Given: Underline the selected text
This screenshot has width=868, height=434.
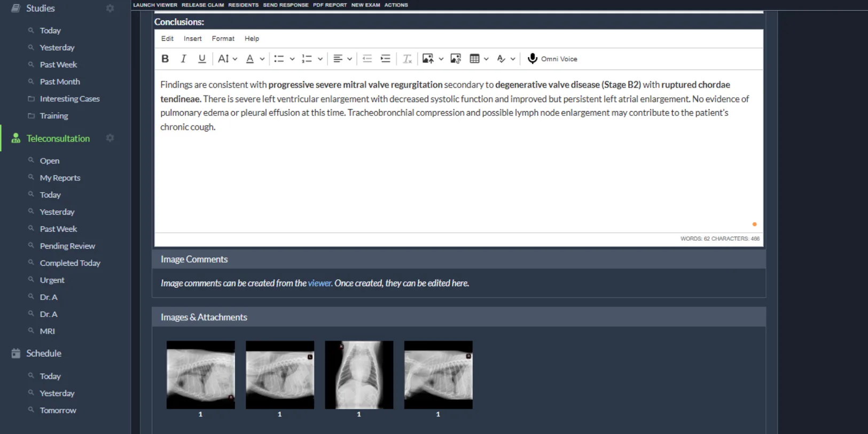Looking at the screenshot, I should tap(202, 59).
